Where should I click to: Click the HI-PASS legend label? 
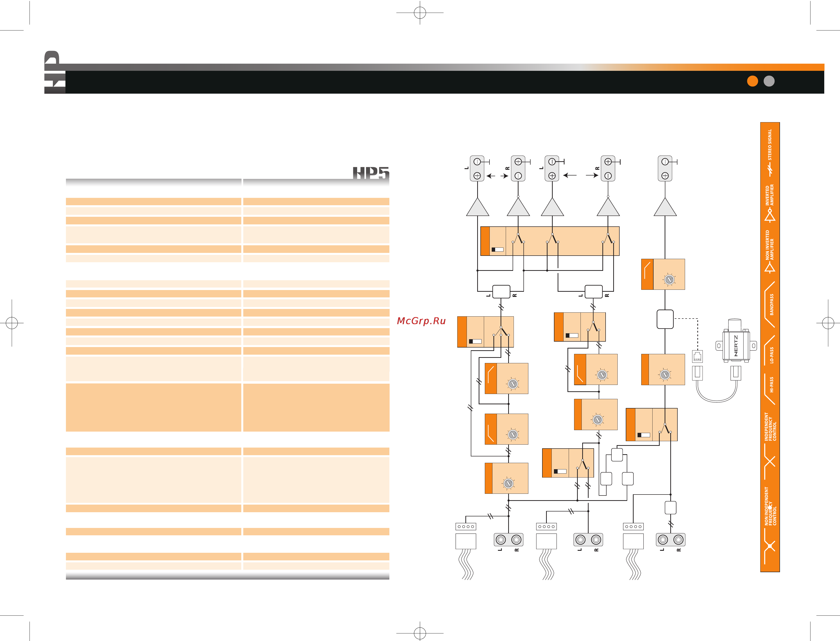coord(771,385)
